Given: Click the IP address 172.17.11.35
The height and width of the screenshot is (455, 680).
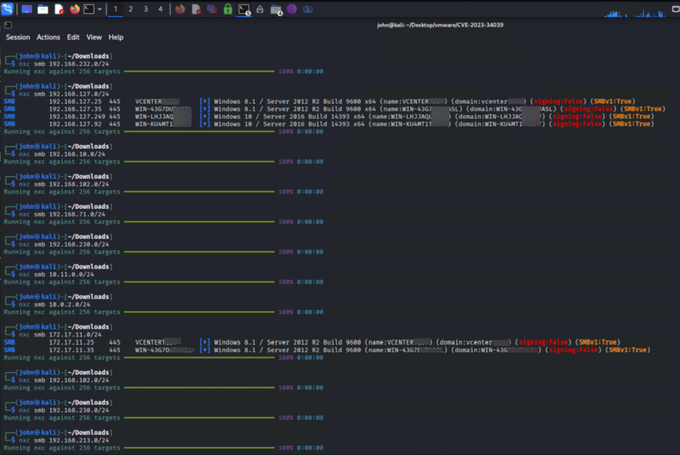Looking at the screenshot, I should click(x=71, y=350).
